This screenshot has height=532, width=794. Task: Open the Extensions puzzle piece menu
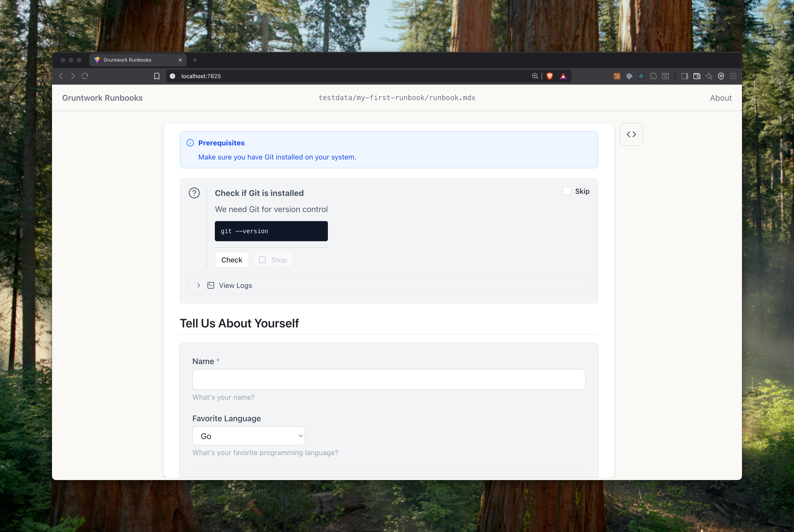(653, 76)
